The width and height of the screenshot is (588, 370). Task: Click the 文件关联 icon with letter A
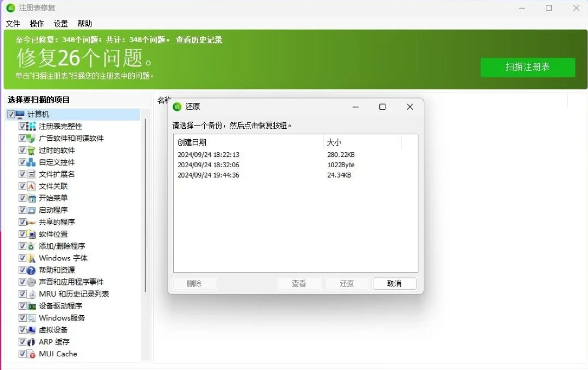(x=31, y=186)
